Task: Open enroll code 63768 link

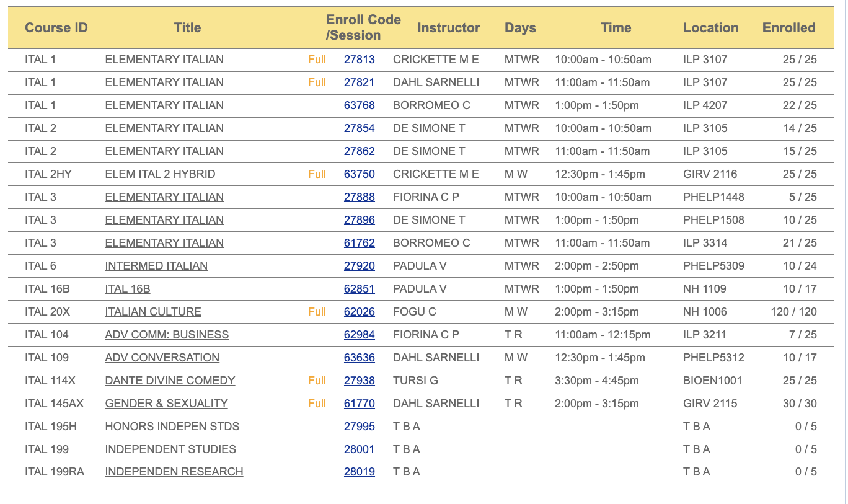Action: pos(360,105)
